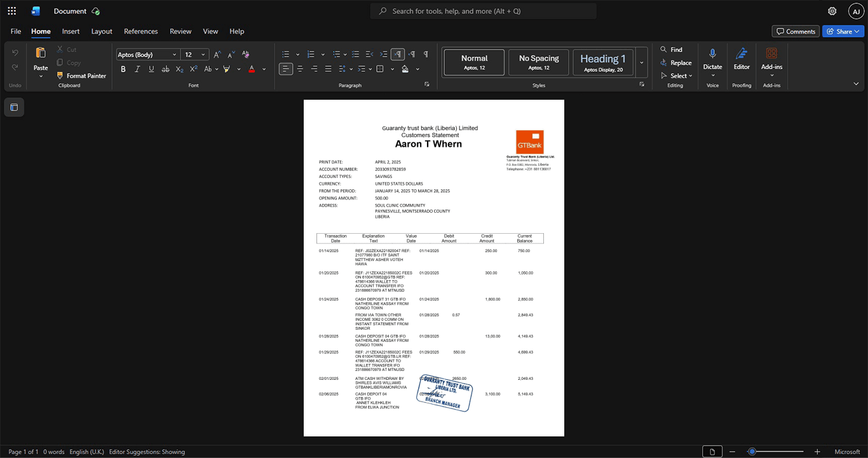This screenshot has width=868, height=458.
Task: Increase font size with grow font icon
Action: click(217, 55)
